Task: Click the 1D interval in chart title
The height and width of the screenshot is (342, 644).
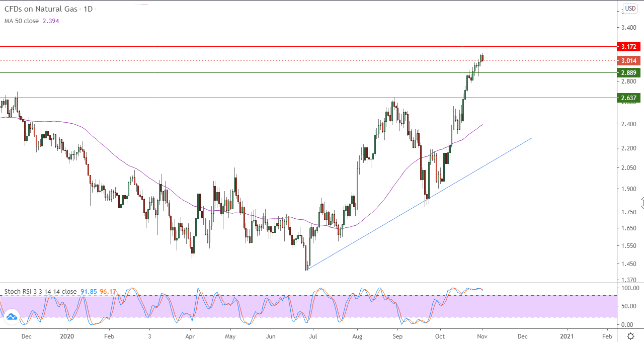Action: click(x=88, y=9)
